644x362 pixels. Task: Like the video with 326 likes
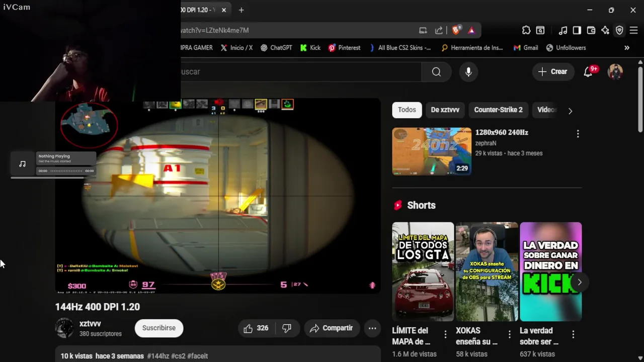256,328
